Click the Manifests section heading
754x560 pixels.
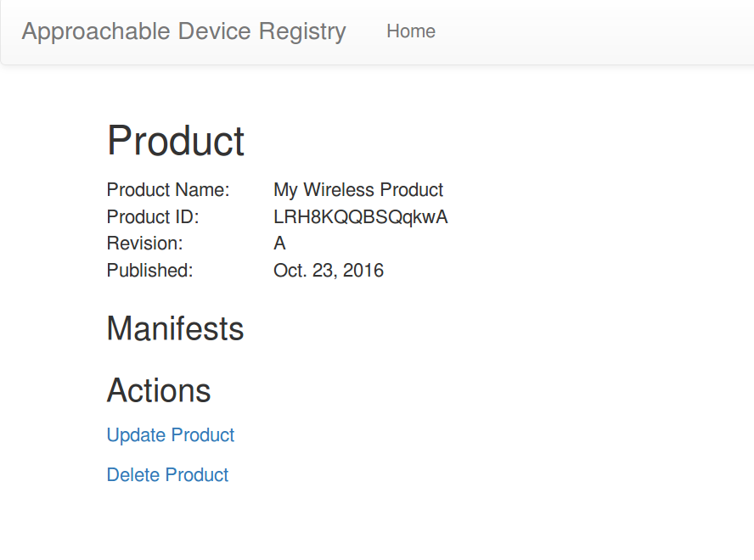tap(175, 329)
